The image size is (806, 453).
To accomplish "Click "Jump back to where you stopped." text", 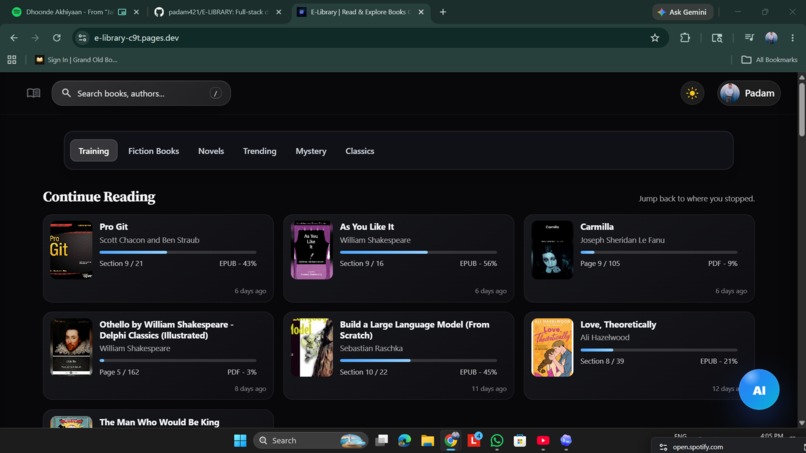I will point(697,198).
